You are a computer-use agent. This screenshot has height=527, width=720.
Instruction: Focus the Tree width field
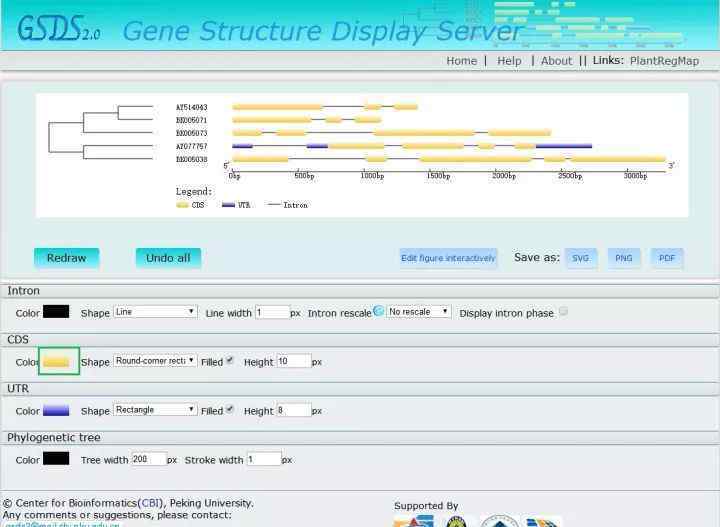[149, 459]
